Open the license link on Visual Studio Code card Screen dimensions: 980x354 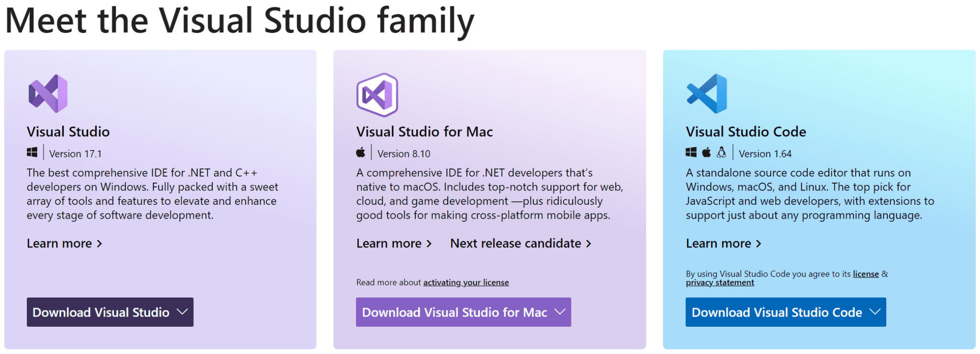pos(865,274)
